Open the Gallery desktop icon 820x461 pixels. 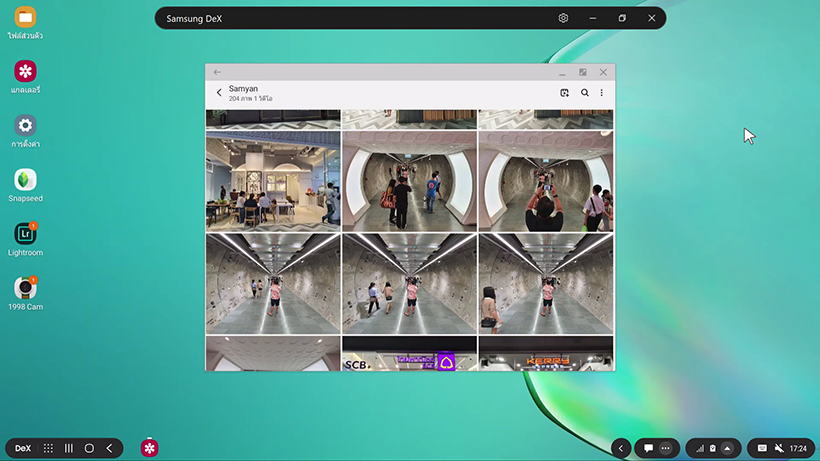(25, 71)
